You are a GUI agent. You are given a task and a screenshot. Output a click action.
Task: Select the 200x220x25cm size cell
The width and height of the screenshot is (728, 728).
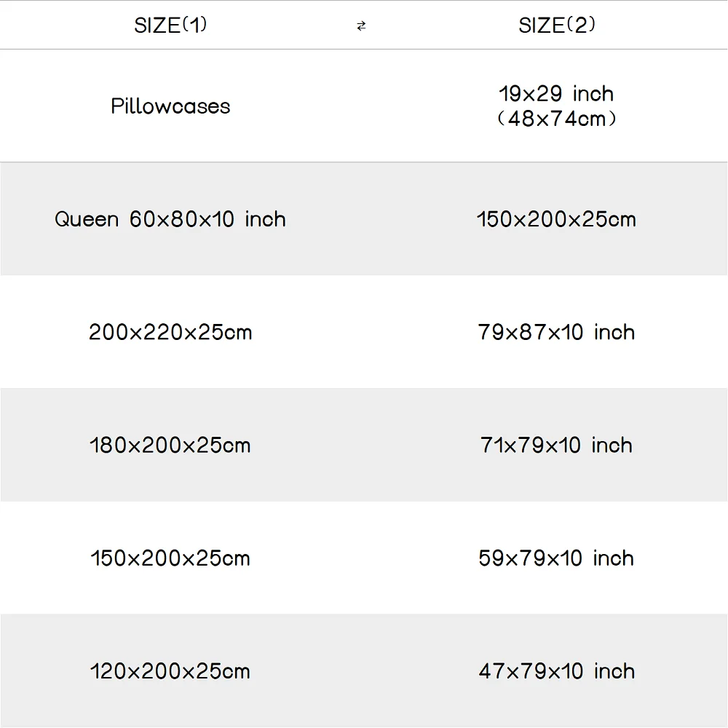pos(170,333)
